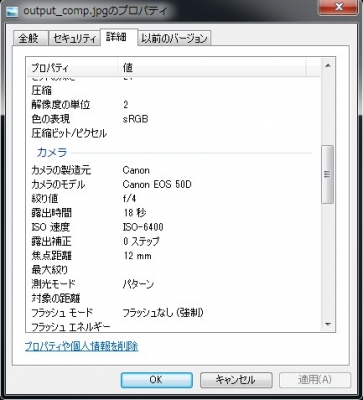Select the カメラのモデル property row
The width and height of the screenshot is (363, 400).
[x=173, y=184]
